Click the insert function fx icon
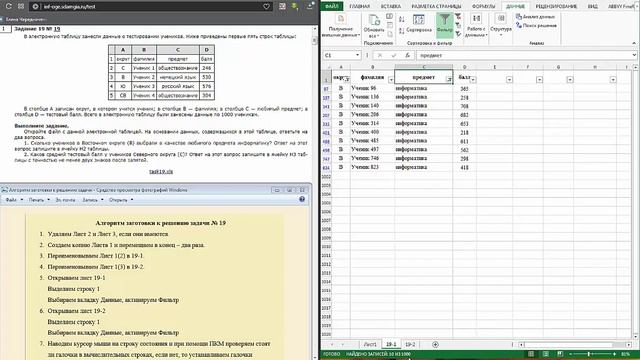 pyautogui.click(x=407, y=55)
